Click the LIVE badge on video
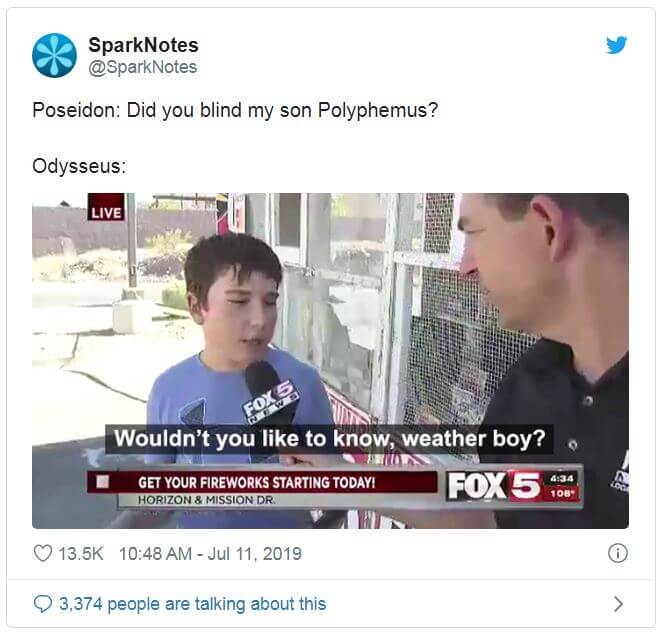664x638 pixels. coord(106,207)
